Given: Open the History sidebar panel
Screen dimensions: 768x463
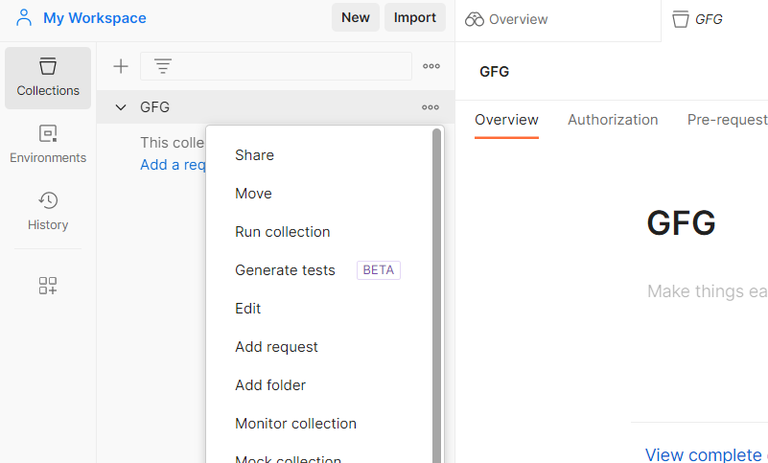Looking at the screenshot, I should 48,211.
